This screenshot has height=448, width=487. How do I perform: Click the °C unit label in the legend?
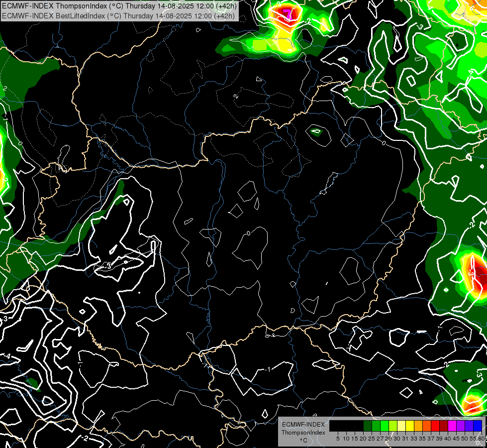pyautogui.click(x=303, y=441)
